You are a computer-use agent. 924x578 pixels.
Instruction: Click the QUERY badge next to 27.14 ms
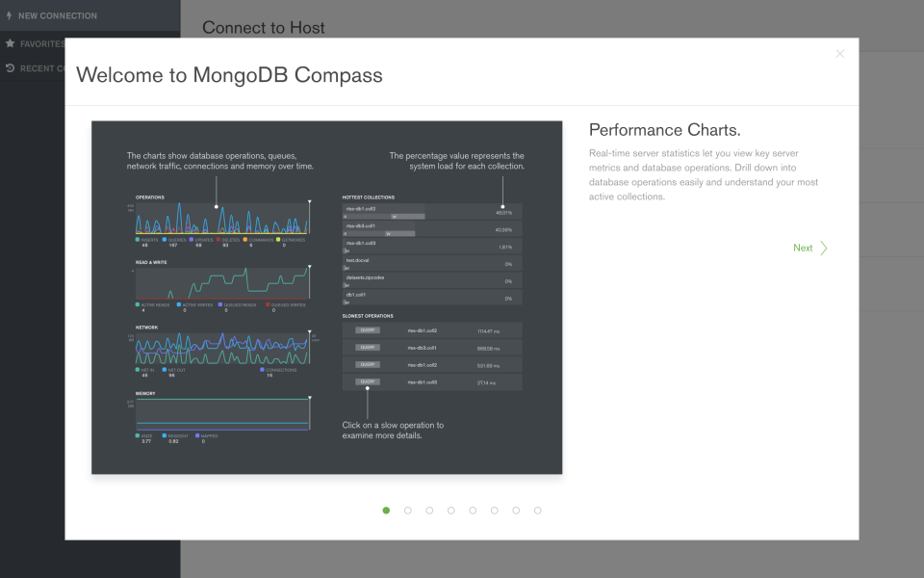pos(368,381)
